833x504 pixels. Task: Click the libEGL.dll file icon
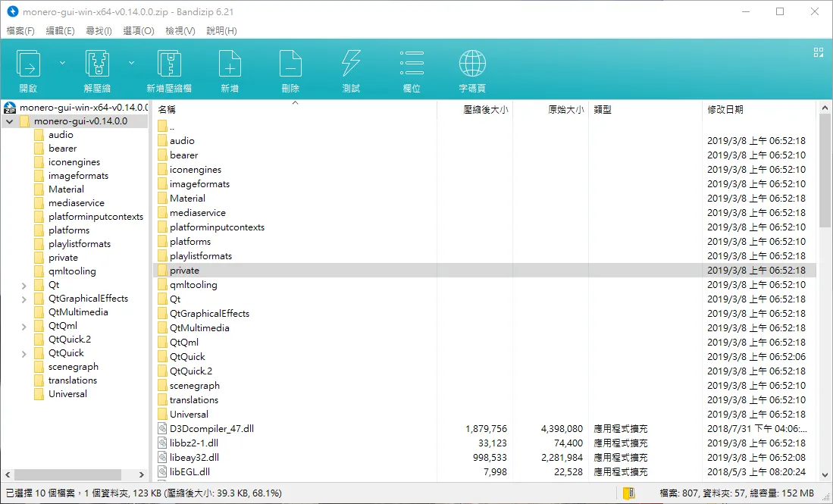point(162,471)
